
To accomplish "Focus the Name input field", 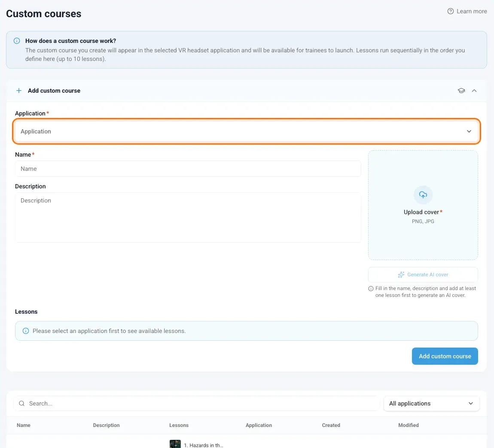I will [x=188, y=169].
